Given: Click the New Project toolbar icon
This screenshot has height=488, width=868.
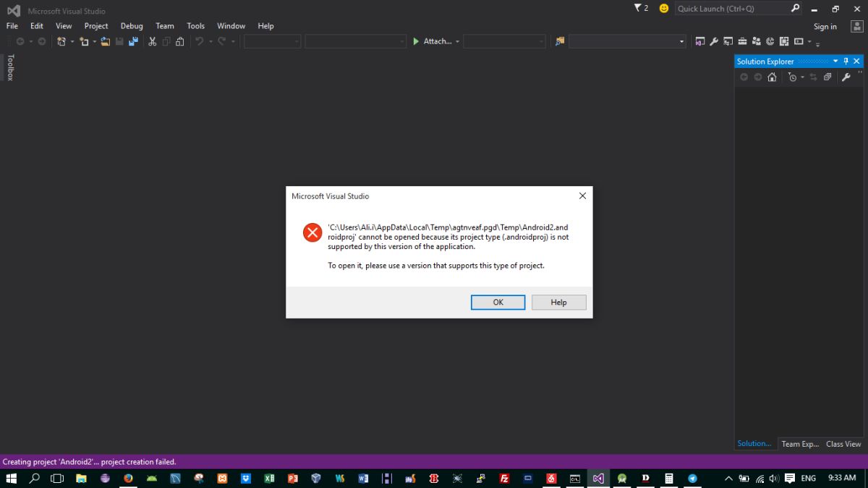Looking at the screenshot, I should (61, 41).
